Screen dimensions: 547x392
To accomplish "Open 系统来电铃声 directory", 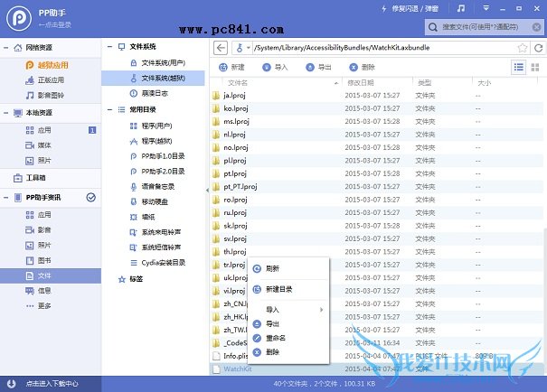I will coord(156,232).
